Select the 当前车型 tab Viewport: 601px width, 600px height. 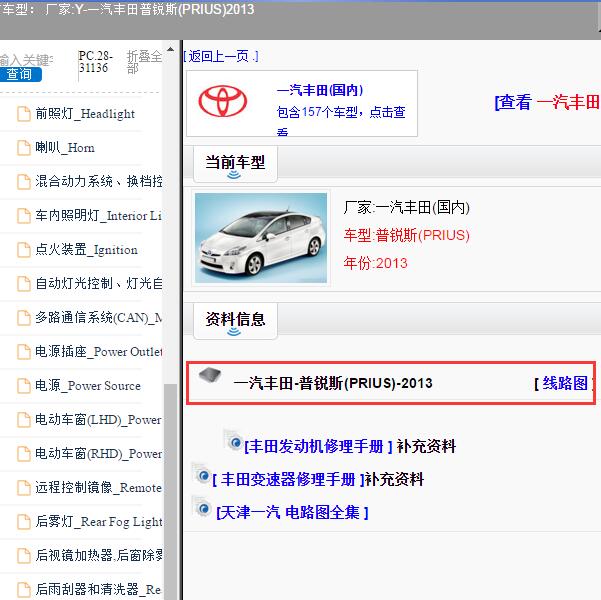(235, 164)
